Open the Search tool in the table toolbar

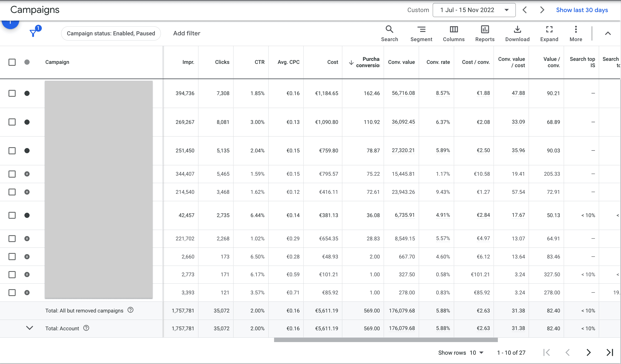point(389,33)
